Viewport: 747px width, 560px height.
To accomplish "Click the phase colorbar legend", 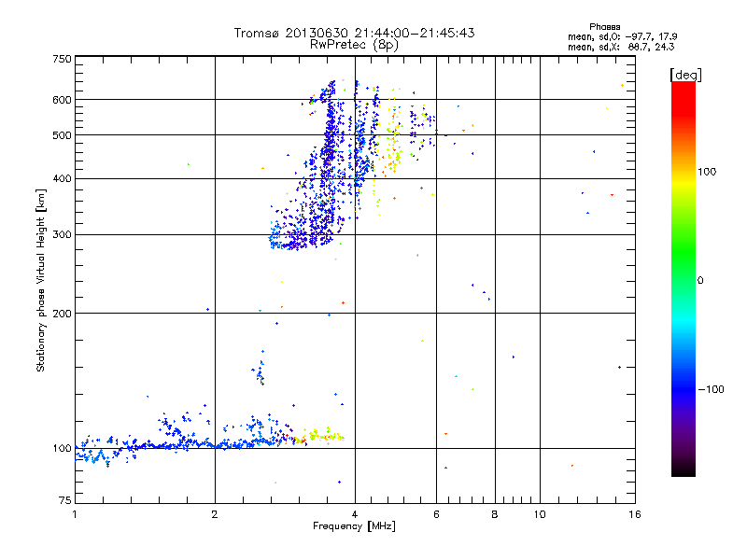I will coord(684,278).
